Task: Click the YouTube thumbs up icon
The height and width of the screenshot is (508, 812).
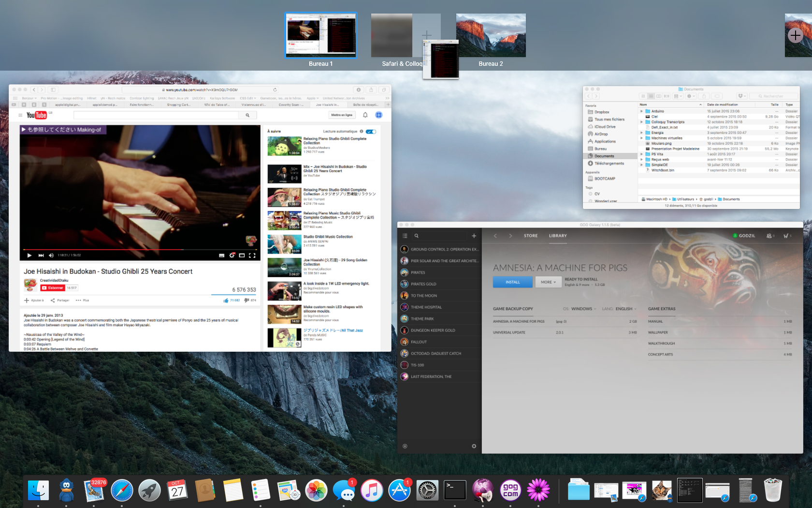Action: [x=226, y=300]
